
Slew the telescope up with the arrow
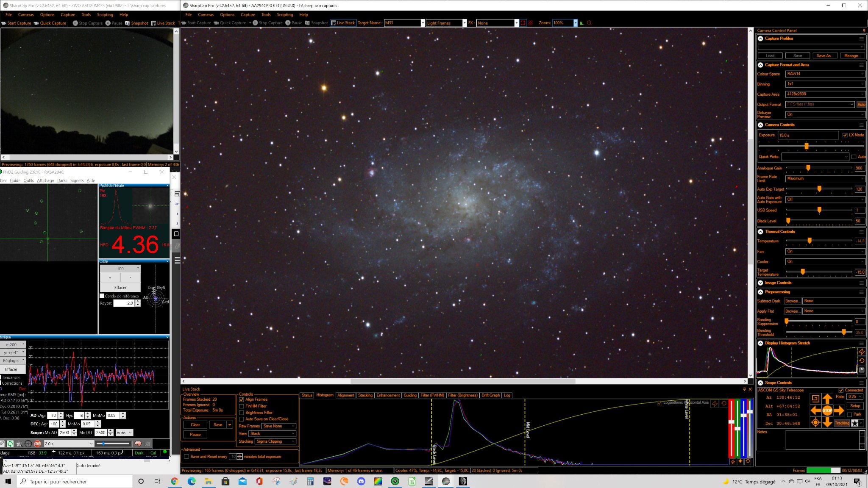[x=827, y=399]
